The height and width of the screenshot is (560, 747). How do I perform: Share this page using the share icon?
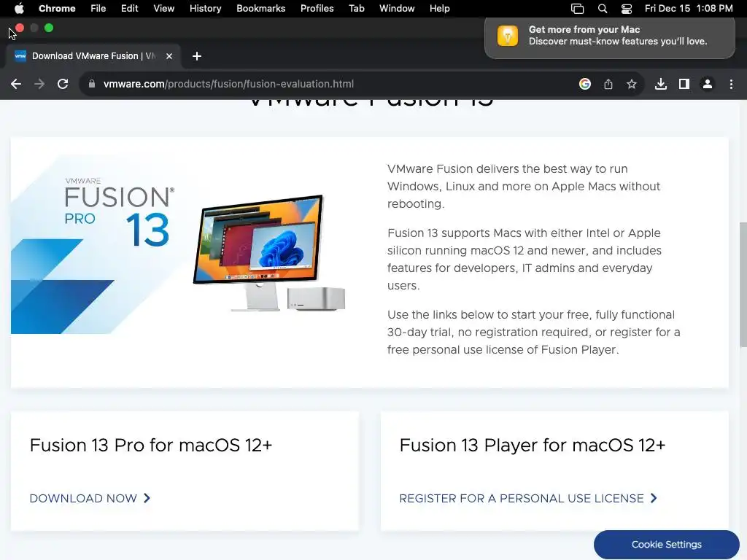click(608, 85)
